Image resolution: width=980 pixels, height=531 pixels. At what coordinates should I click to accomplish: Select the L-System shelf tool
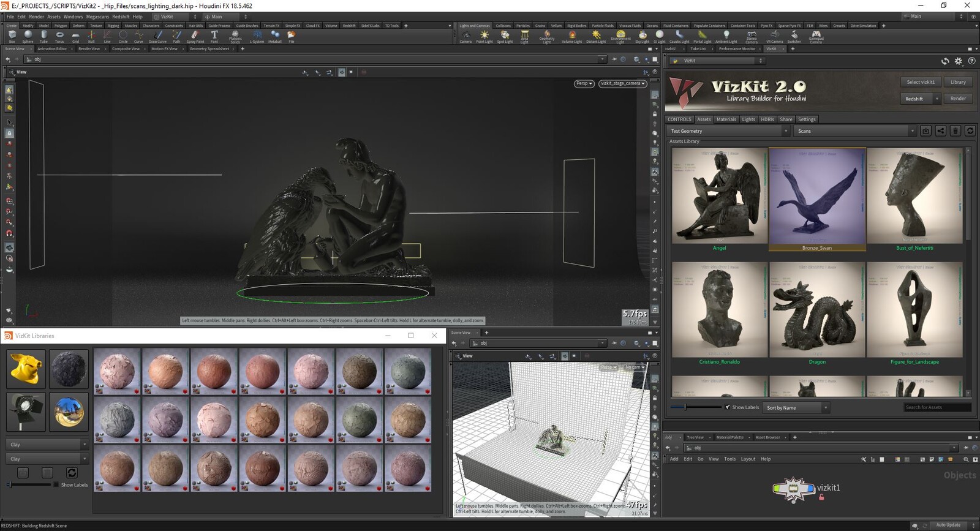click(257, 37)
